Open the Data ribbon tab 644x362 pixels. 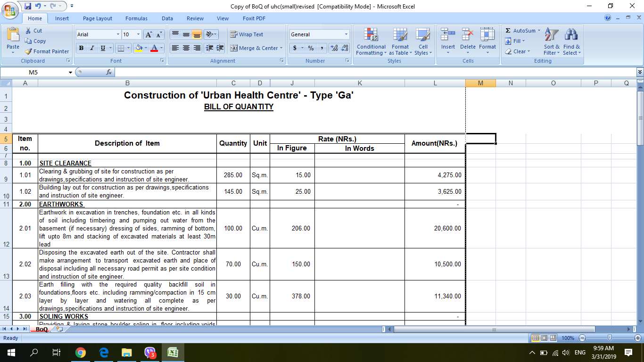coord(167,18)
